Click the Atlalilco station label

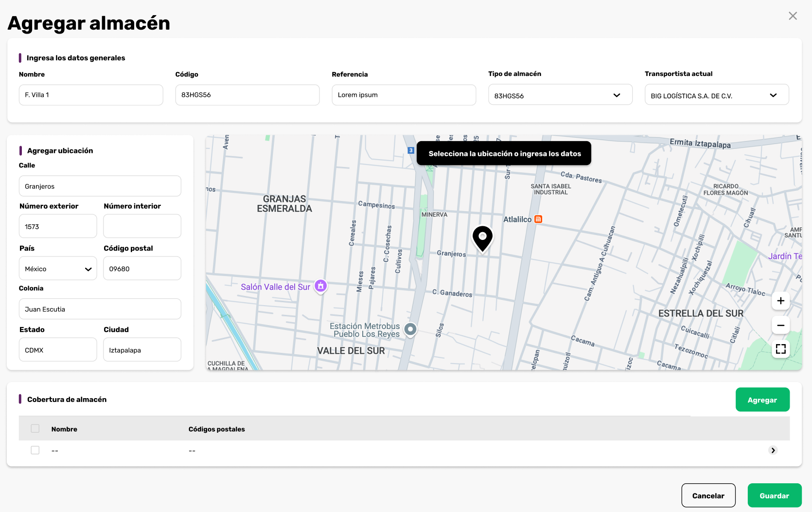pyautogui.click(x=517, y=219)
